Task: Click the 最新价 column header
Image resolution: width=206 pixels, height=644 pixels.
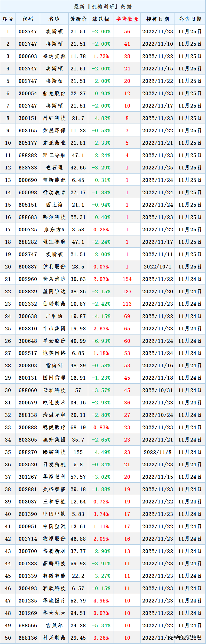Action: [78, 19]
